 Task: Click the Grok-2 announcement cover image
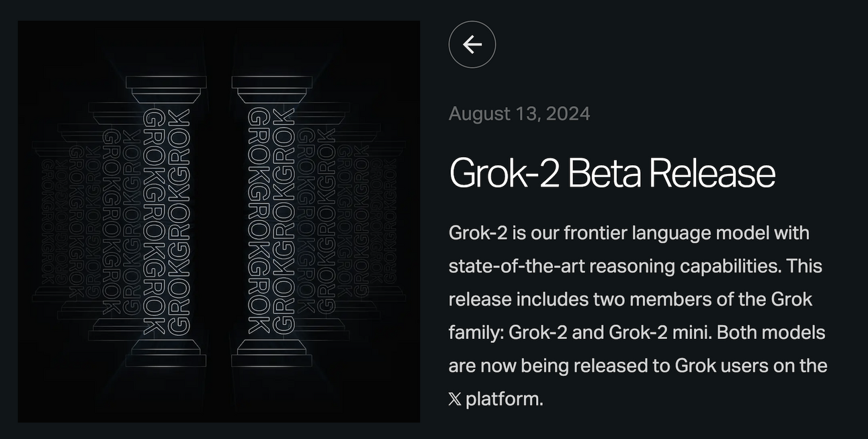pos(218,222)
